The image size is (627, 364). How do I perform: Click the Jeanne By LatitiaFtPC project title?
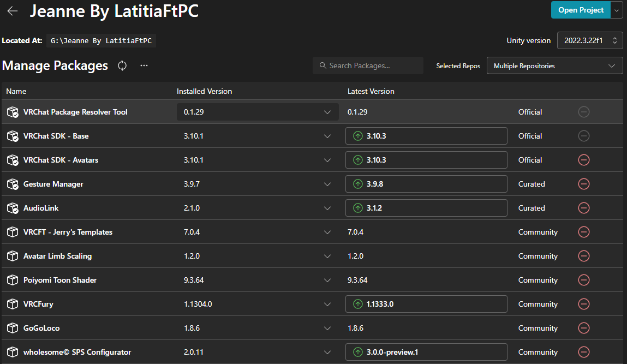tap(114, 11)
